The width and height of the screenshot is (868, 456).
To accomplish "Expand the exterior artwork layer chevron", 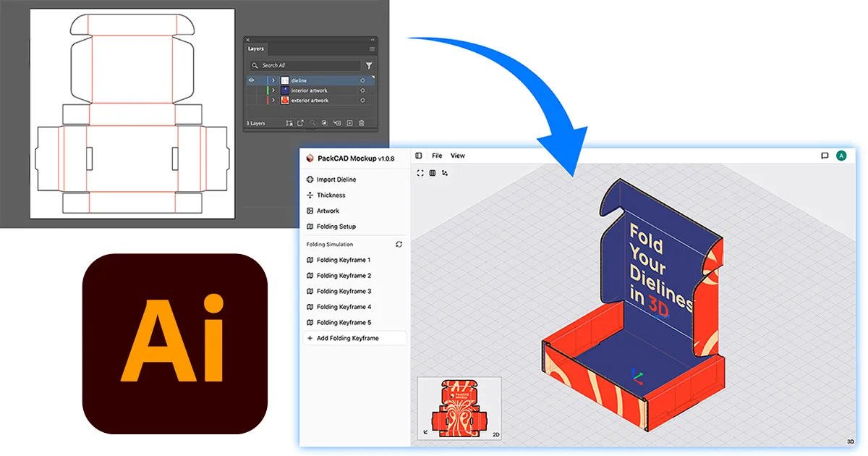I will [x=273, y=101].
